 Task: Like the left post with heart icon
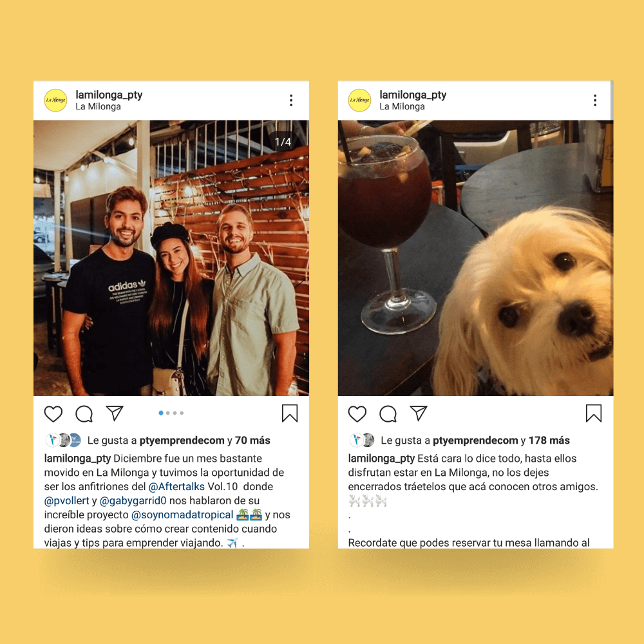tap(53, 413)
